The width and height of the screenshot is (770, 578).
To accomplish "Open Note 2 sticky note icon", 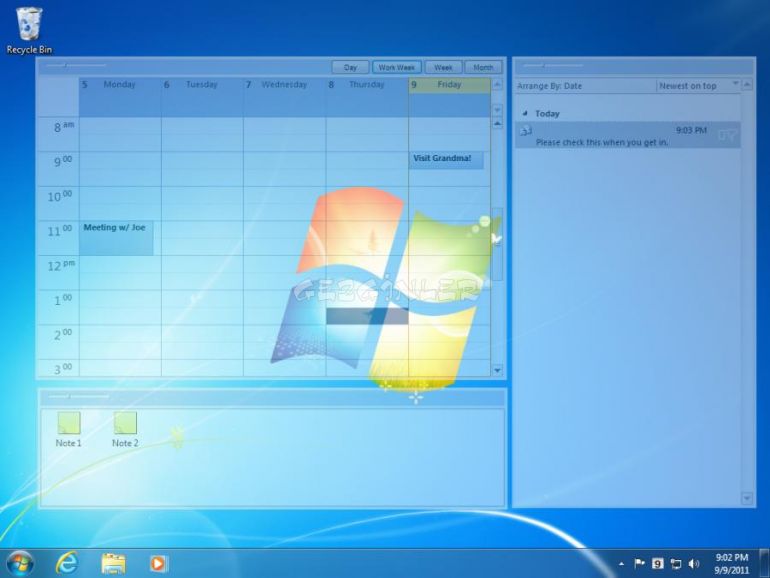I will tap(125, 430).
